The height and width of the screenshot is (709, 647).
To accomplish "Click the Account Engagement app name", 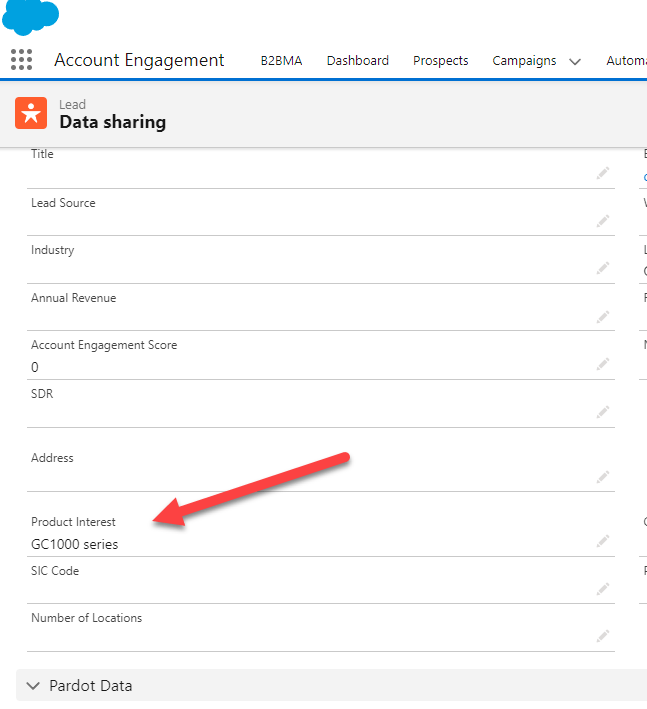I will (x=139, y=60).
